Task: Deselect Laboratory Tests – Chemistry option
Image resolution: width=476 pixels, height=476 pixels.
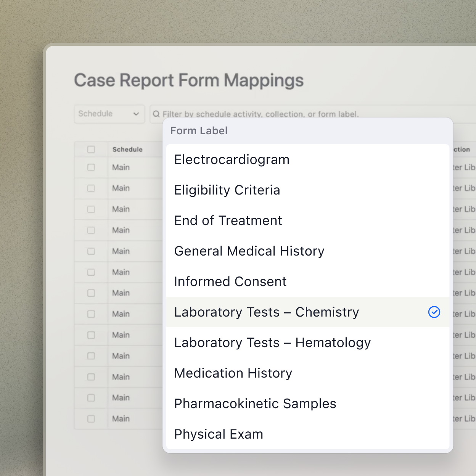Action: 266,312
